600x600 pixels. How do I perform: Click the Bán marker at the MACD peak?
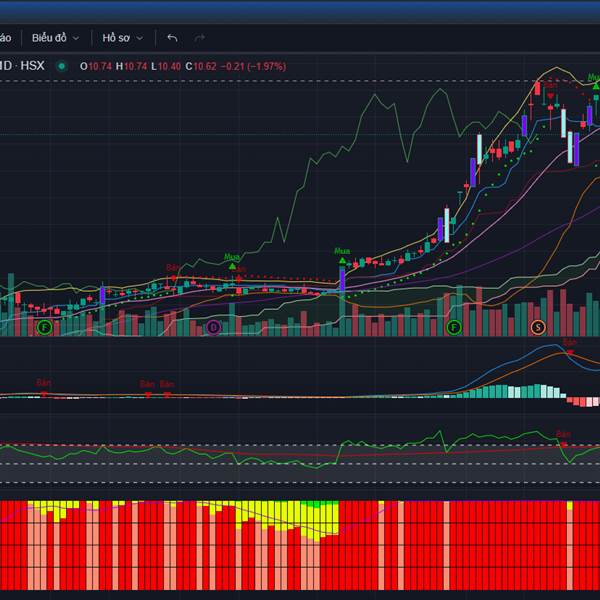click(x=569, y=344)
